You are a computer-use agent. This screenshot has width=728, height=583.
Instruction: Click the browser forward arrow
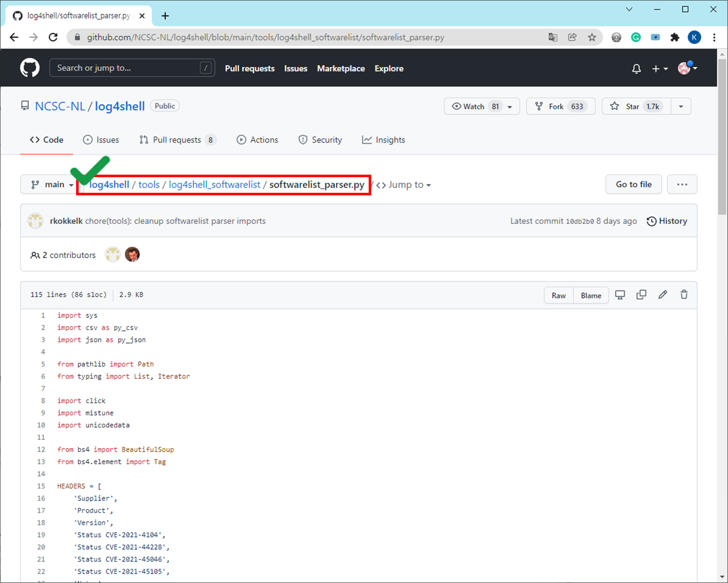[34, 37]
